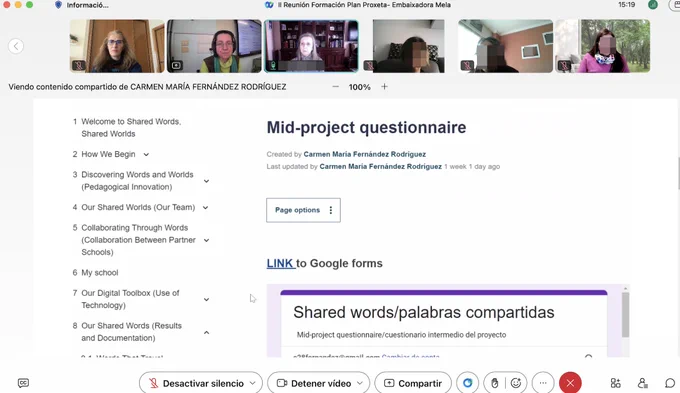Open How We Begin menu item
This screenshot has height=393, width=680.
108,154
